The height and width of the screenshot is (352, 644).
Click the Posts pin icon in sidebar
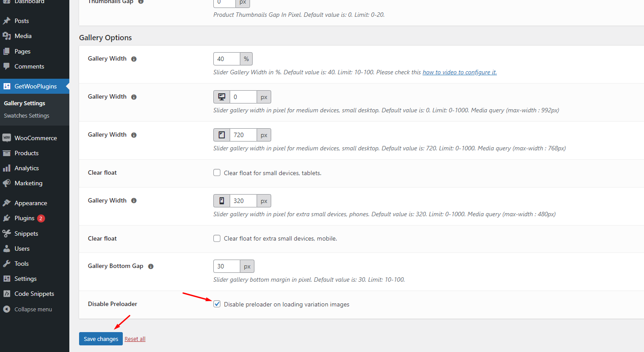(x=7, y=21)
